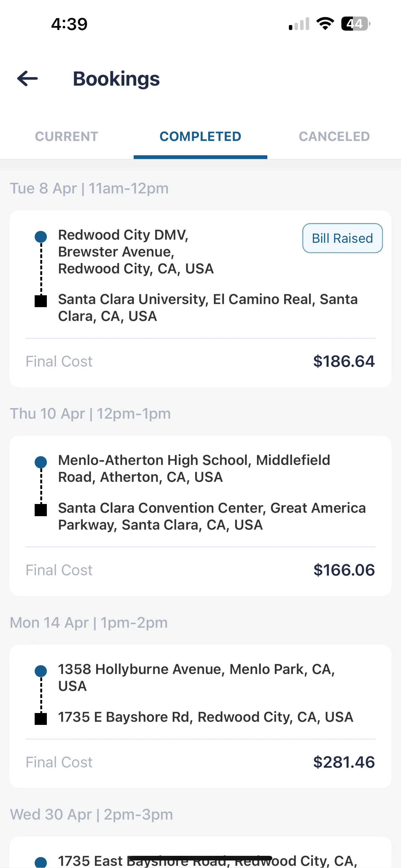Image resolution: width=401 pixels, height=868 pixels.
Task: Open the $186.64 booking card
Action: [200, 299]
